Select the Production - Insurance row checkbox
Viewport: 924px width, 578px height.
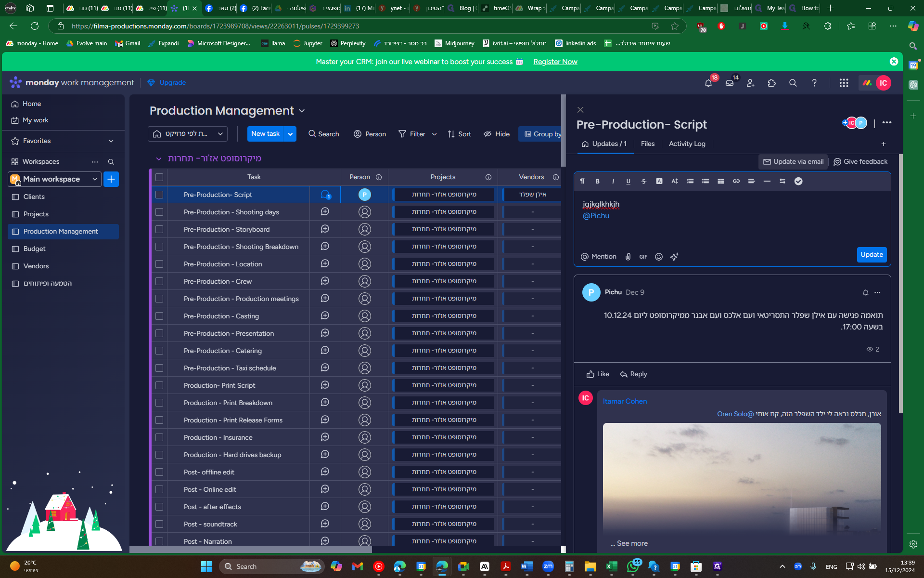(159, 437)
